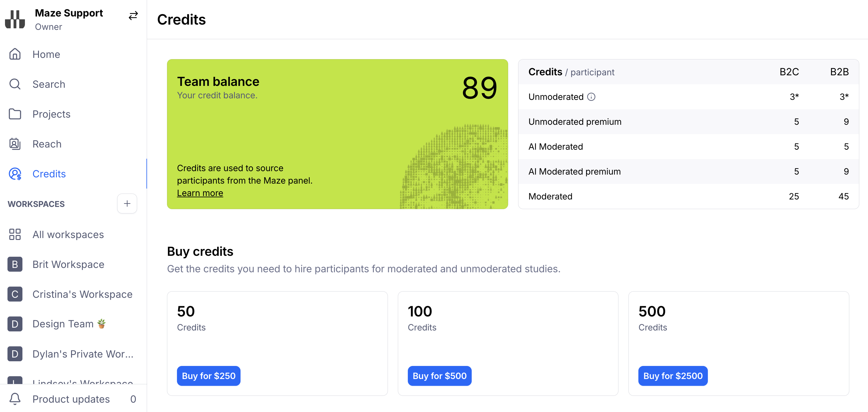
Task: Click the Search magnifier icon
Action: point(15,84)
